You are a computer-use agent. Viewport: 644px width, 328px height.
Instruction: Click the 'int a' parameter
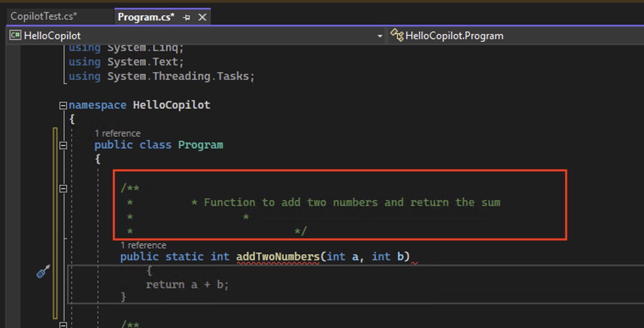(342, 257)
